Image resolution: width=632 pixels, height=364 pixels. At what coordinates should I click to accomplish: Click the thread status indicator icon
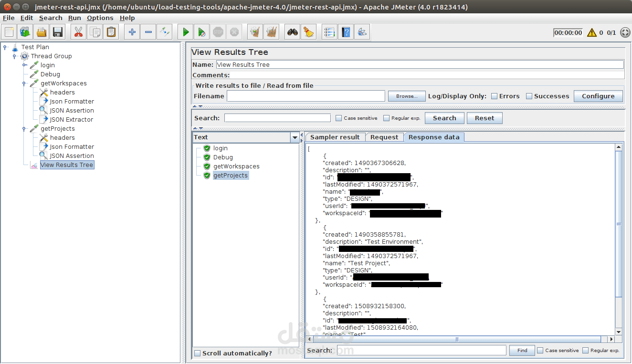pyautogui.click(x=625, y=32)
